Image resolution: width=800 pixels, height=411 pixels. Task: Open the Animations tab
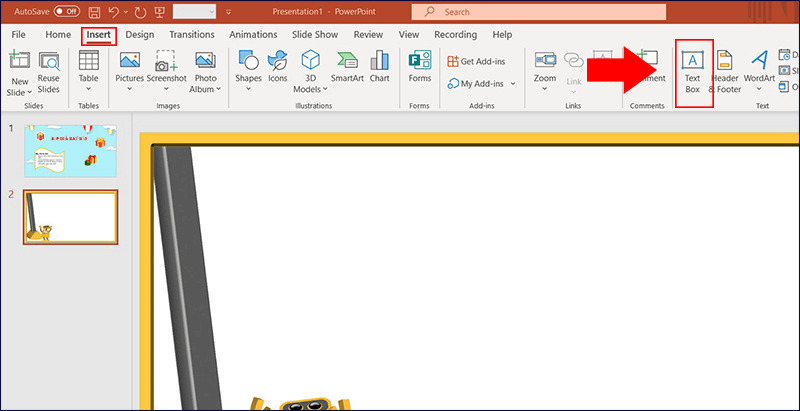pos(253,35)
